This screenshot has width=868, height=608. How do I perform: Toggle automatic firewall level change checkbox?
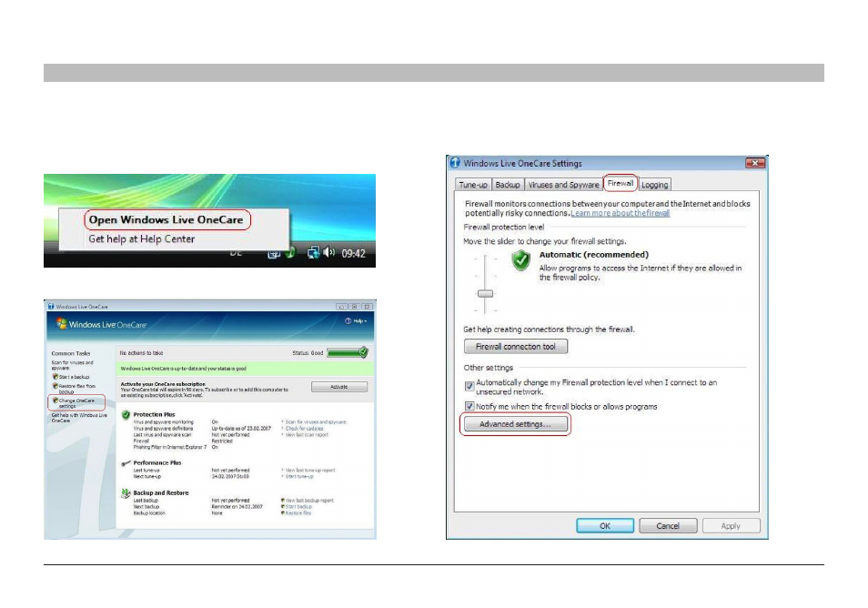469,386
